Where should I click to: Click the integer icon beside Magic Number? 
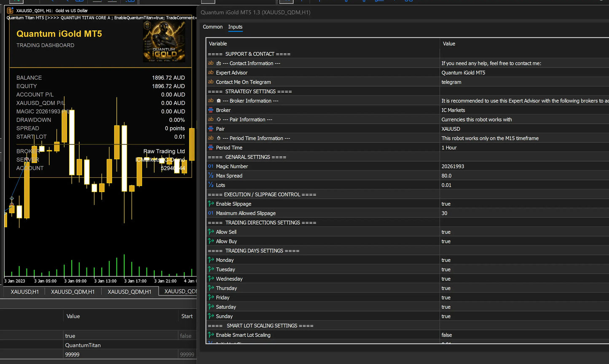[211, 166]
